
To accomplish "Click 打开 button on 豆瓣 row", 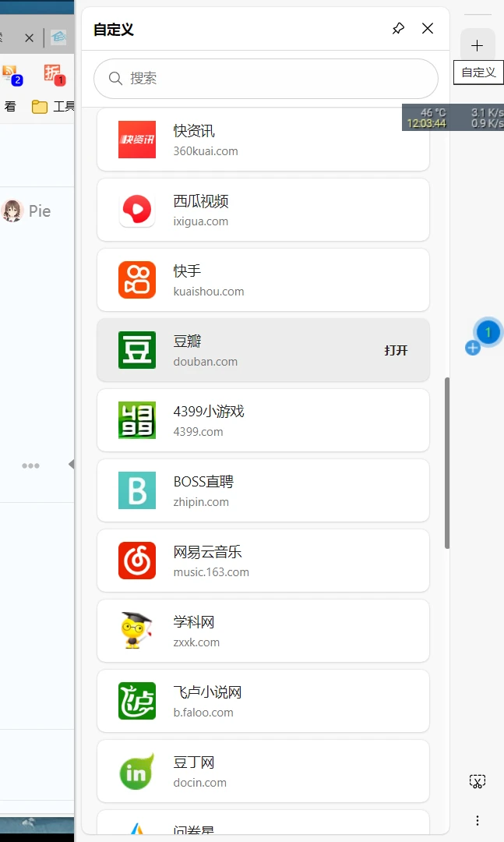I will (x=397, y=351).
